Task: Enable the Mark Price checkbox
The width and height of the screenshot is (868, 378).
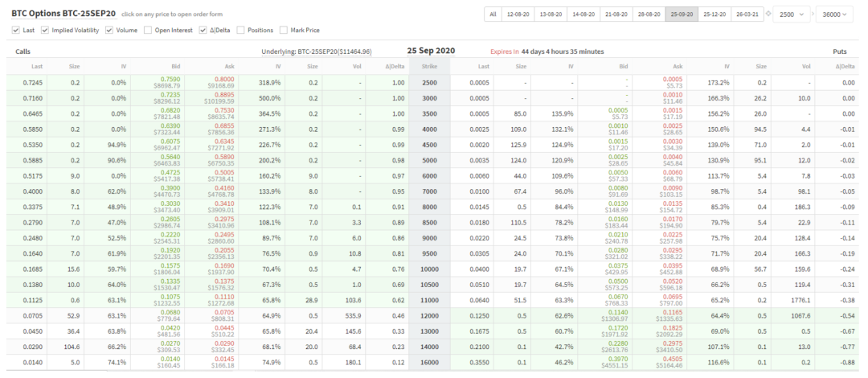Action: tap(284, 31)
